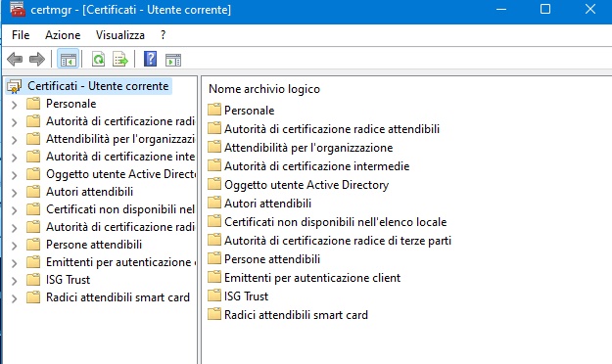Image resolution: width=612 pixels, height=364 pixels.
Task: Maximize the certmgr window
Action: [545, 9]
